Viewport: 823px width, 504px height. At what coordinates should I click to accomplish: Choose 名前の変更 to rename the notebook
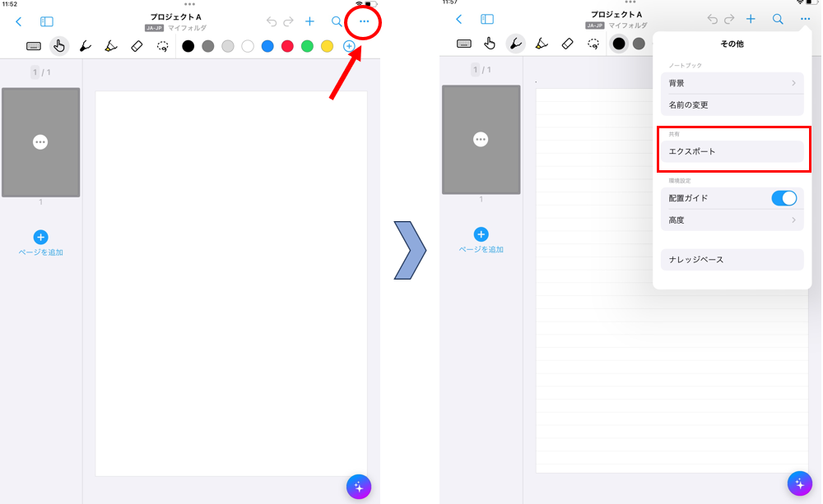[732, 104]
